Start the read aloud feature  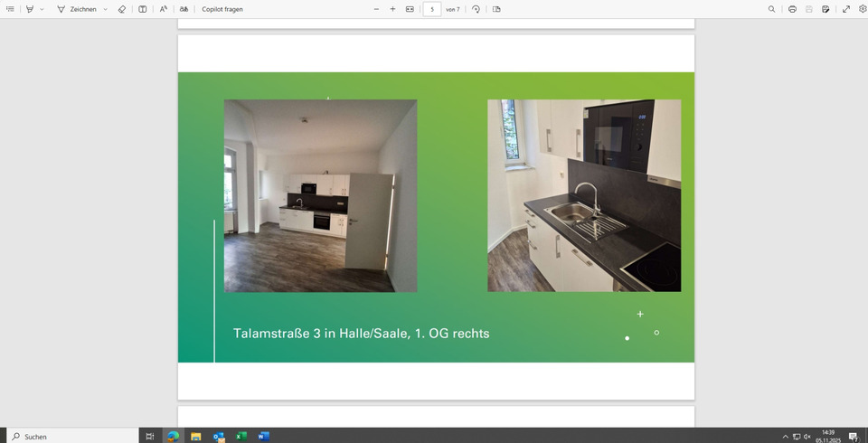coord(164,9)
